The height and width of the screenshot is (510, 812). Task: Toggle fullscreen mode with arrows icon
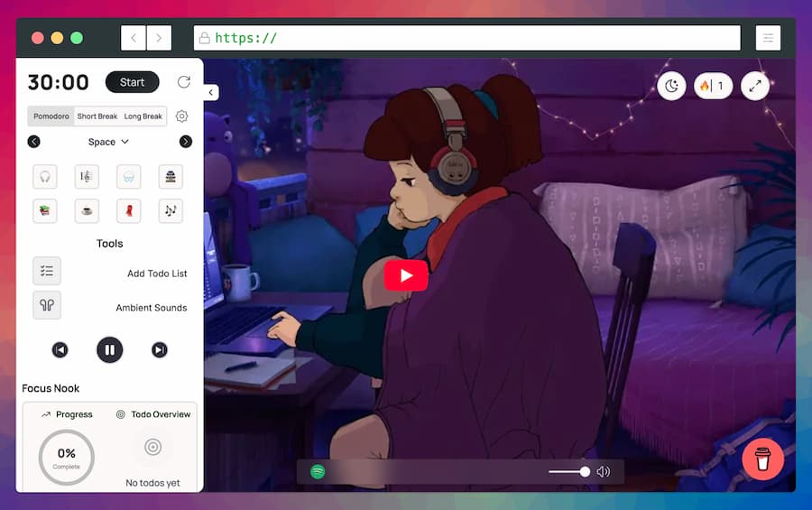click(755, 86)
